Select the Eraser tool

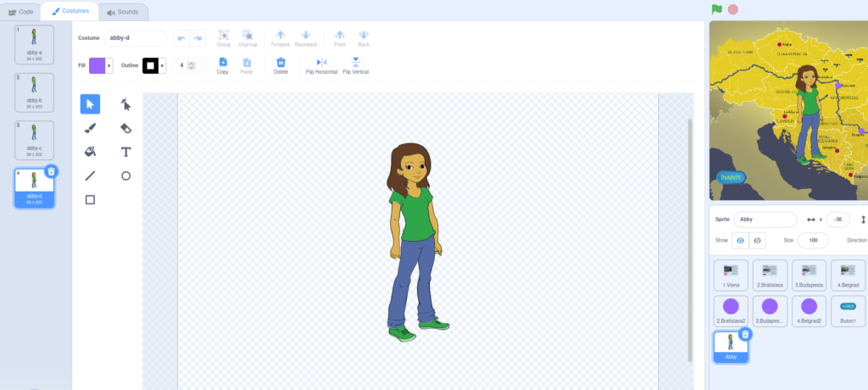125,128
